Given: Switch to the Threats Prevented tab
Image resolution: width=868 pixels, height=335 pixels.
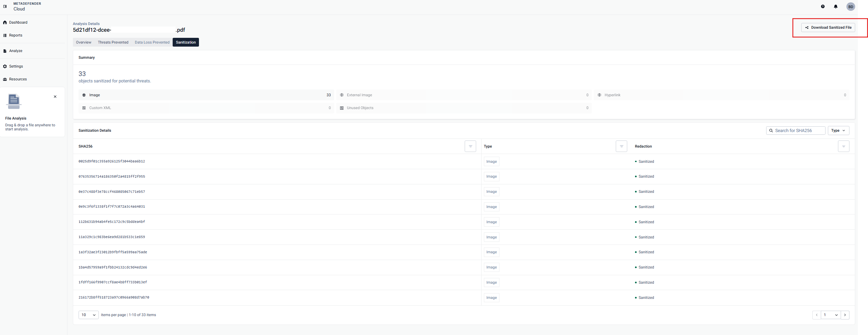Looking at the screenshot, I should click(x=113, y=42).
